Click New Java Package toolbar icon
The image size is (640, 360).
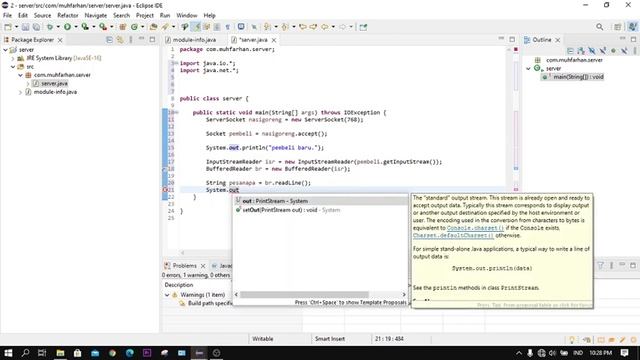[122, 27]
